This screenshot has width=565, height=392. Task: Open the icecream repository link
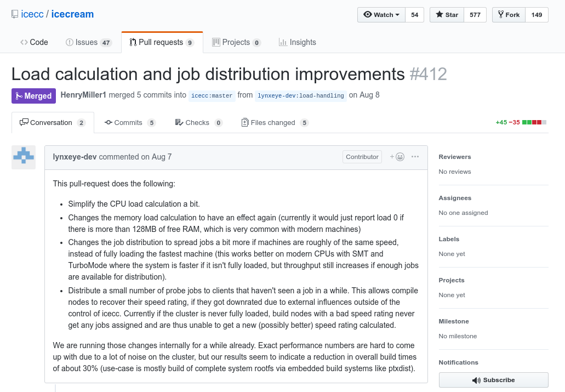click(72, 14)
